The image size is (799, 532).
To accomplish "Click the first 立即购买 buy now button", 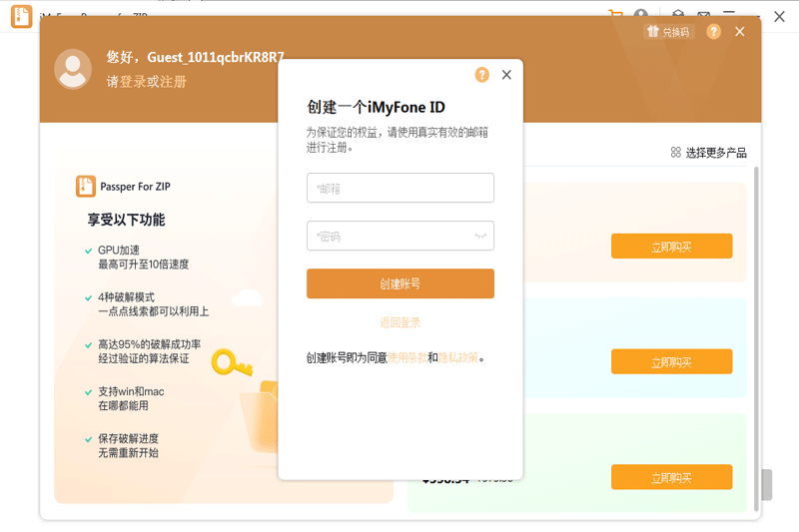I will pyautogui.click(x=671, y=247).
